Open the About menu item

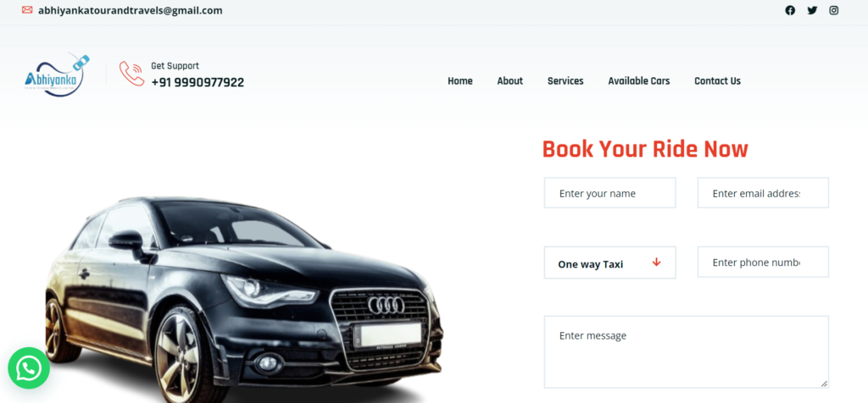point(509,81)
